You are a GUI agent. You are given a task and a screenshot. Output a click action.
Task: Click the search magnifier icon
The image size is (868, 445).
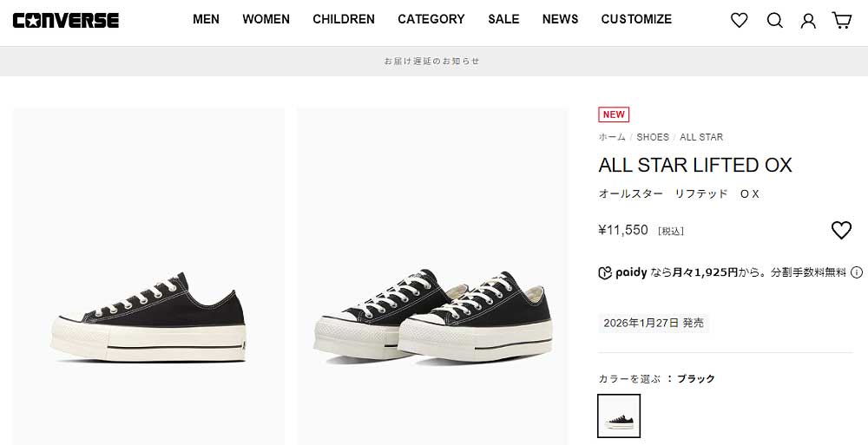point(774,20)
